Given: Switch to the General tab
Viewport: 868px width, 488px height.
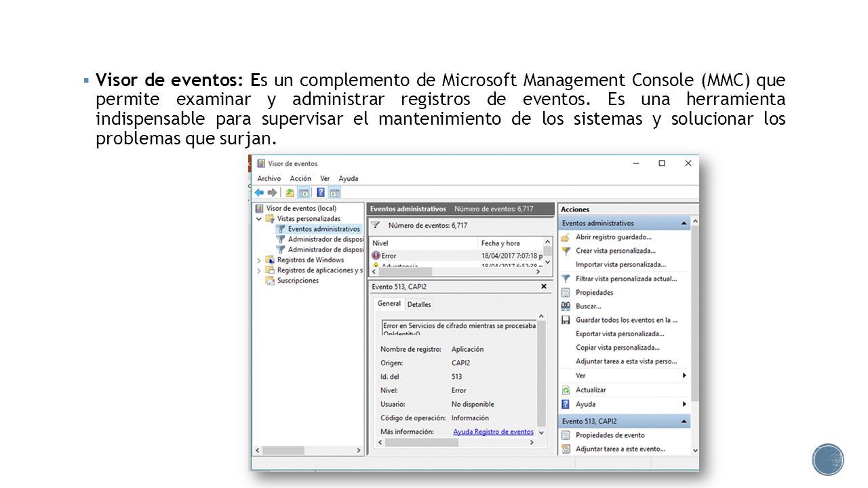Looking at the screenshot, I should 389,304.
